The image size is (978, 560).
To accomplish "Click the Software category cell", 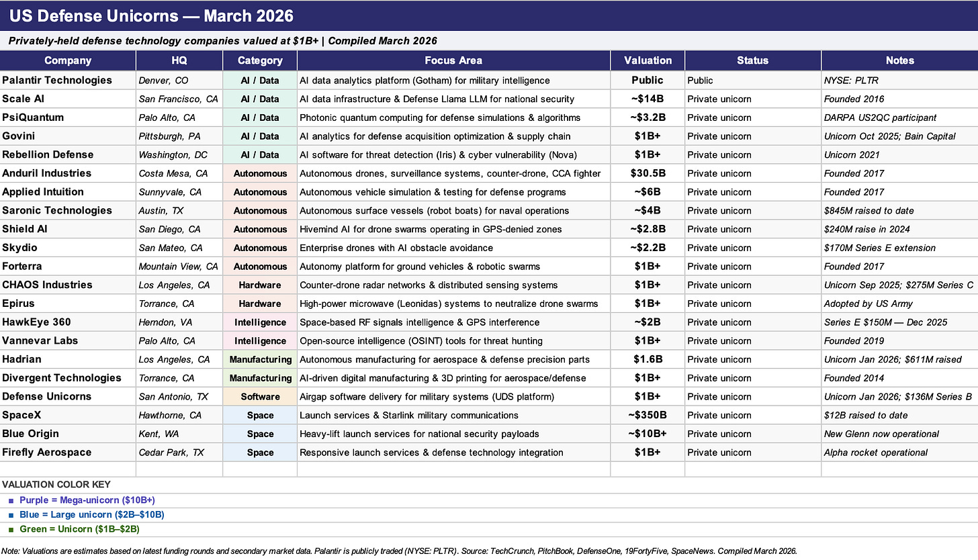I will [260, 396].
